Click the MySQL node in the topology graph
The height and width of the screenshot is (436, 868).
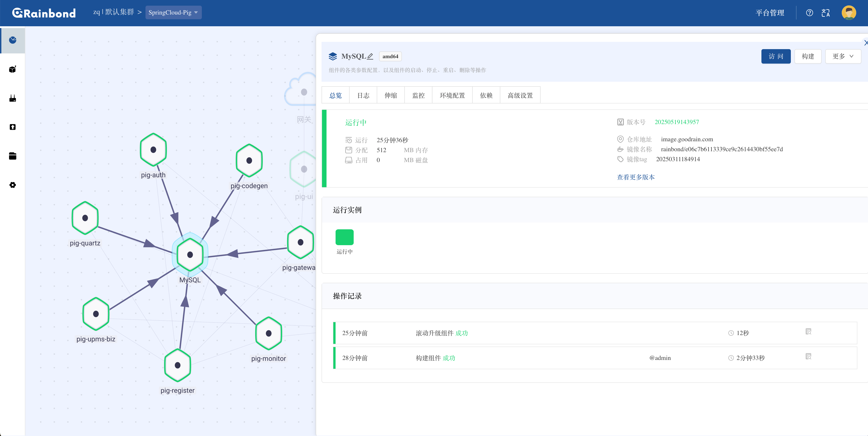coord(190,255)
